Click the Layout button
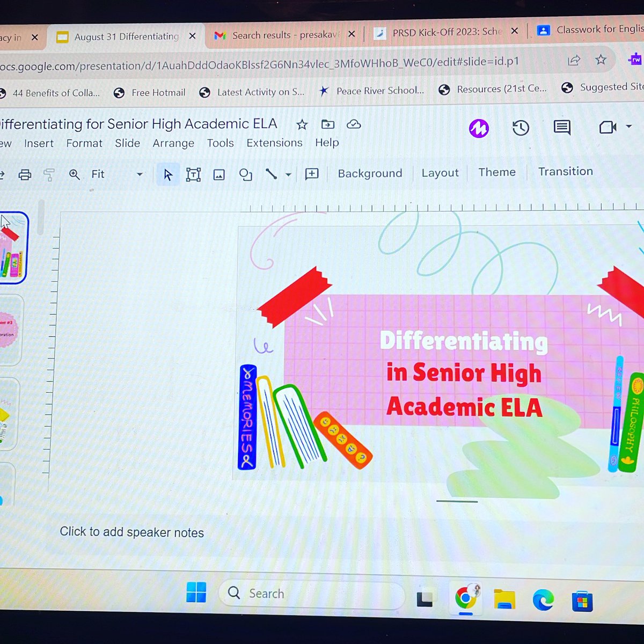The width and height of the screenshot is (644, 644). pyautogui.click(x=440, y=173)
